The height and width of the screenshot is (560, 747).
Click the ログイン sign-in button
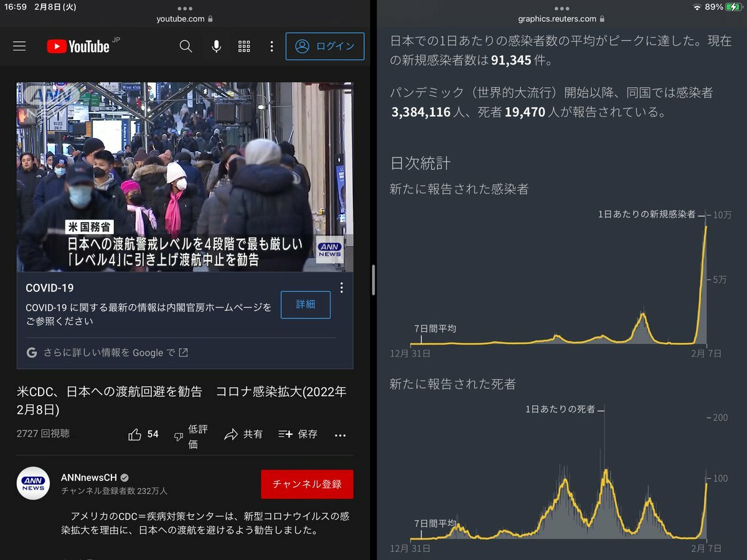[325, 47]
